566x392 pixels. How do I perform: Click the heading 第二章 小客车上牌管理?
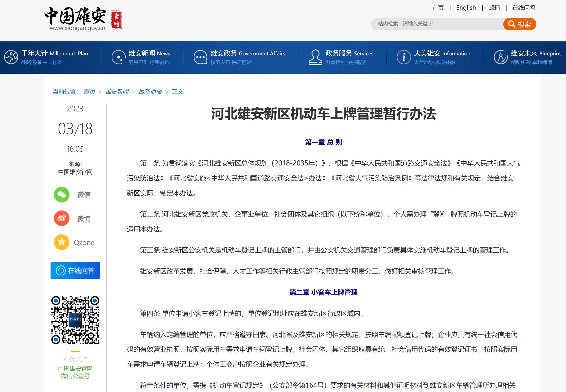coord(323,292)
